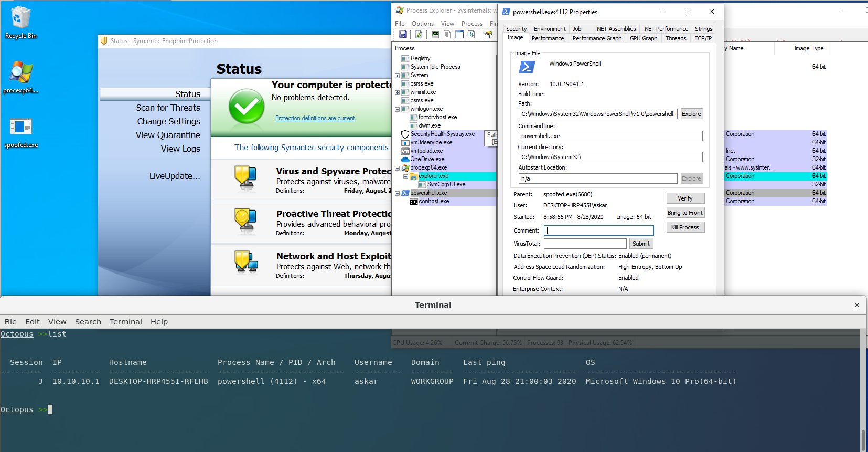Collapse the explorer.exe process node
This screenshot has height=452, width=868.
(x=405, y=176)
